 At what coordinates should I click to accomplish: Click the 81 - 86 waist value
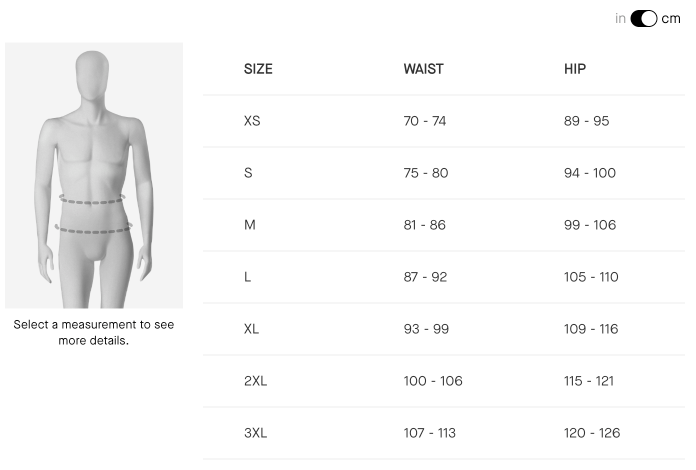pyautogui.click(x=424, y=225)
